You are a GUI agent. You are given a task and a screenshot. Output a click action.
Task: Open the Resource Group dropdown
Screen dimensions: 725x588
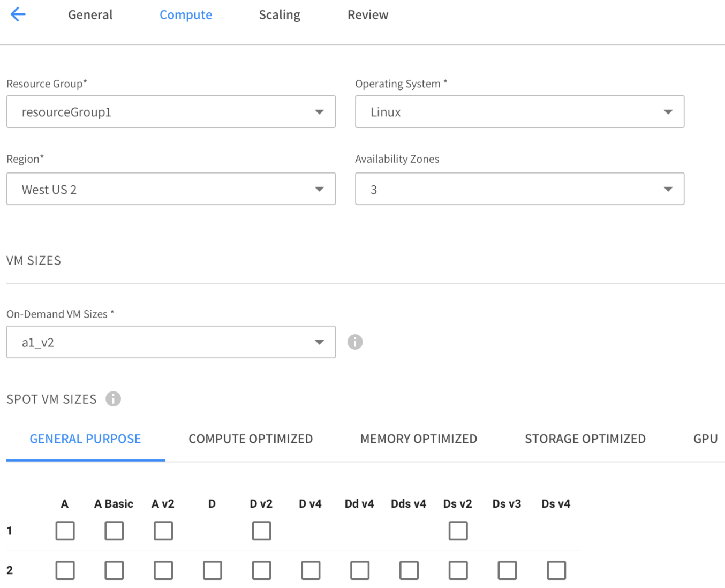click(171, 112)
